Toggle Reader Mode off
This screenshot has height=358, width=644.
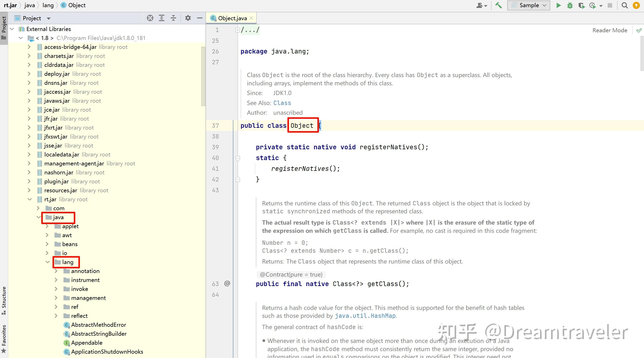(x=609, y=30)
